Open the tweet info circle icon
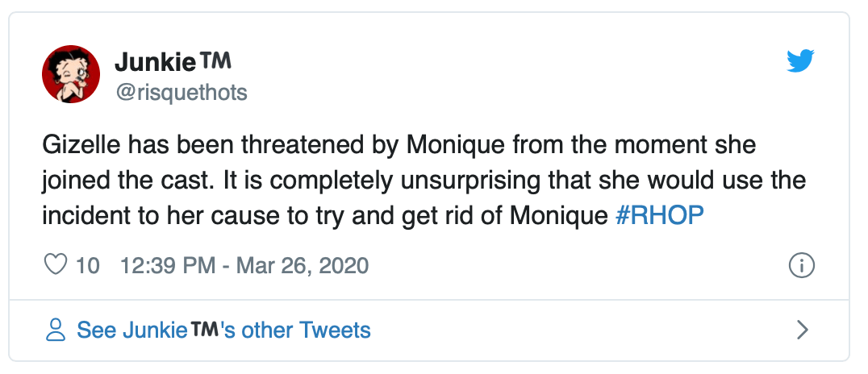 pos(801,265)
